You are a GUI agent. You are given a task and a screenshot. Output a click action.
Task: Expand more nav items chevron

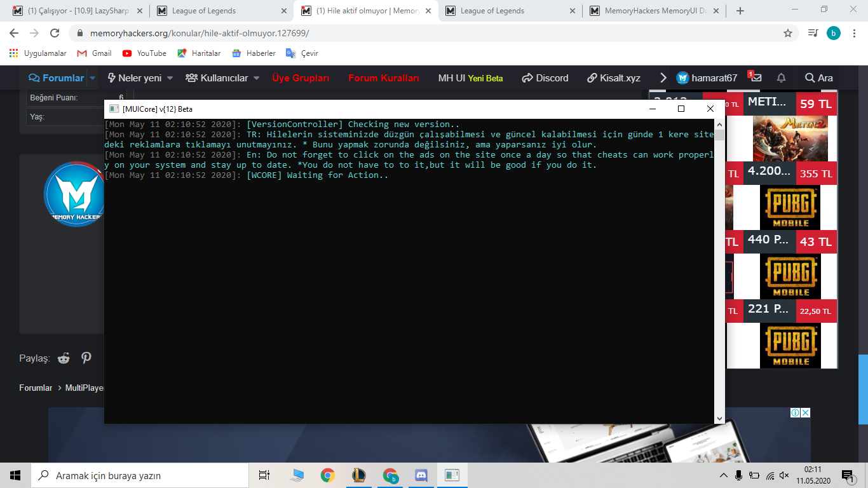663,78
